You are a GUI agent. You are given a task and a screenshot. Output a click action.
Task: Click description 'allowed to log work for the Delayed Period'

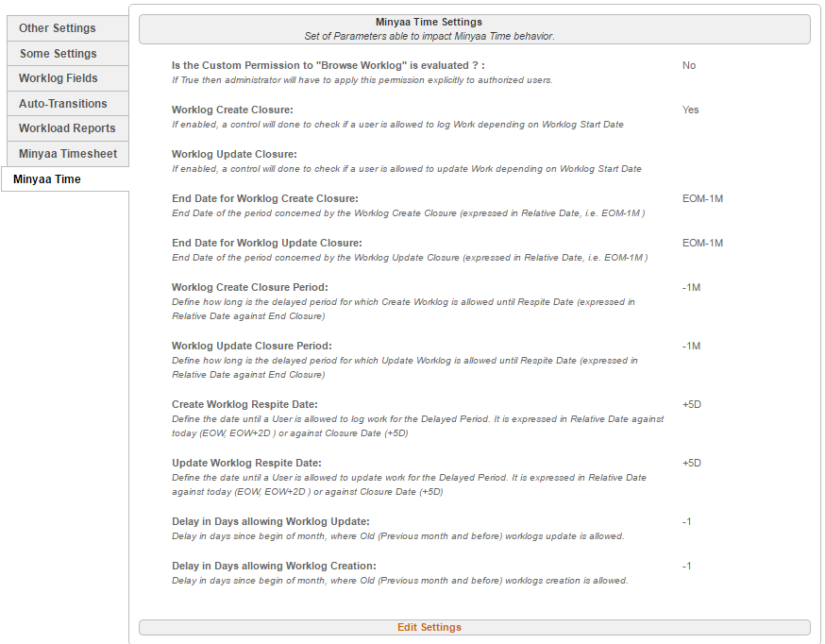click(418, 426)
